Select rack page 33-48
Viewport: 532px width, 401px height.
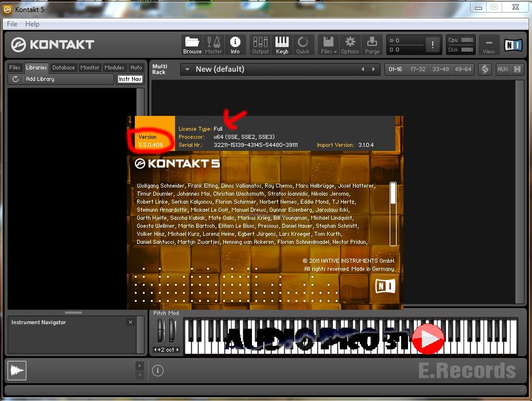440,69
